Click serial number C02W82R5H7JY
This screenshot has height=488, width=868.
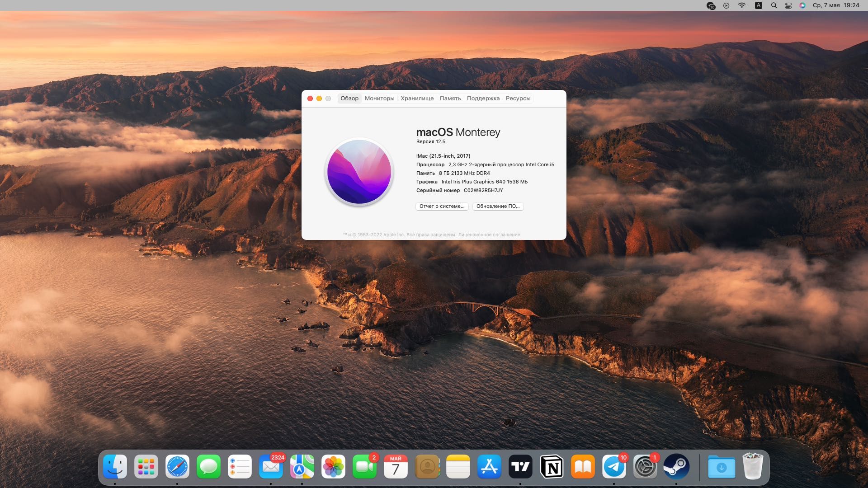pyautogui.click(x=483, y=190)
